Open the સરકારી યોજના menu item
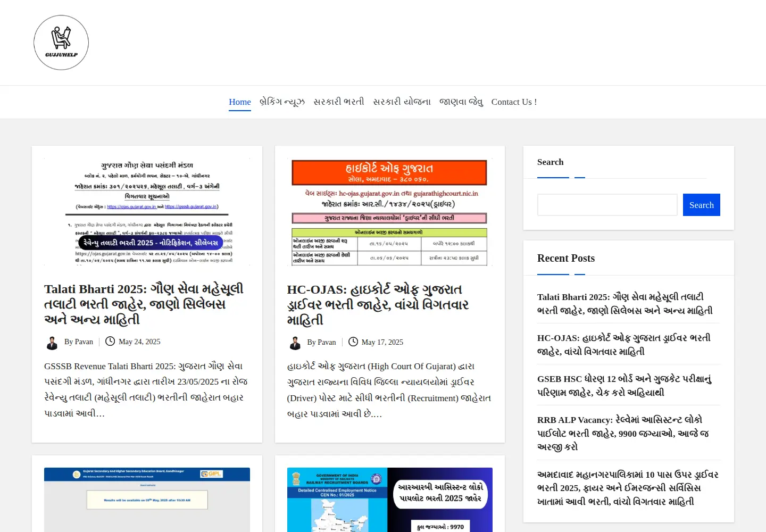 tap(402, 102)
